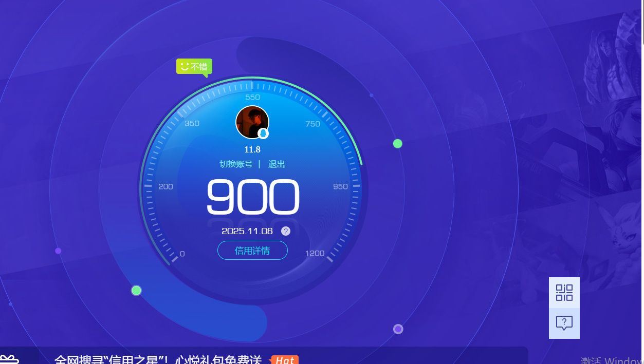
Task: Click the question mark beside date 2025.11.08
Action: pyautogui.click(x=285, y=231)
